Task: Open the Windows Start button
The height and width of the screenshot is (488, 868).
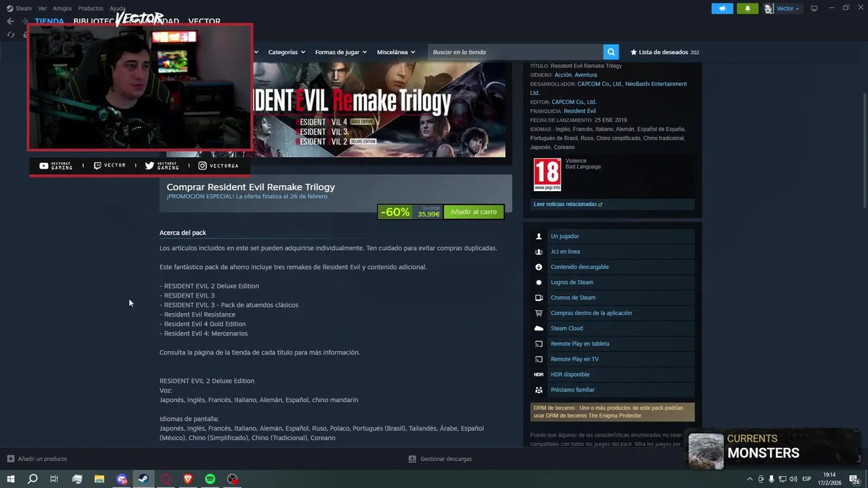Action: click(x=10, y=479)
